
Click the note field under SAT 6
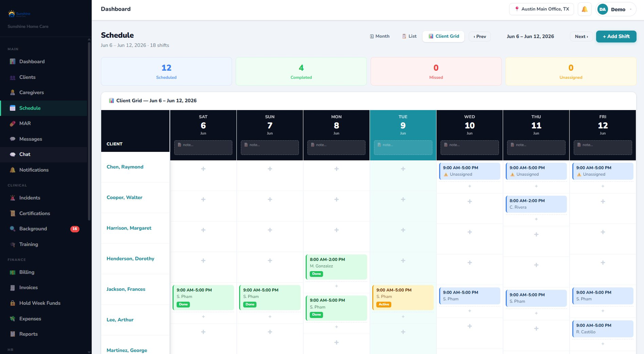[x=203, y=147]
